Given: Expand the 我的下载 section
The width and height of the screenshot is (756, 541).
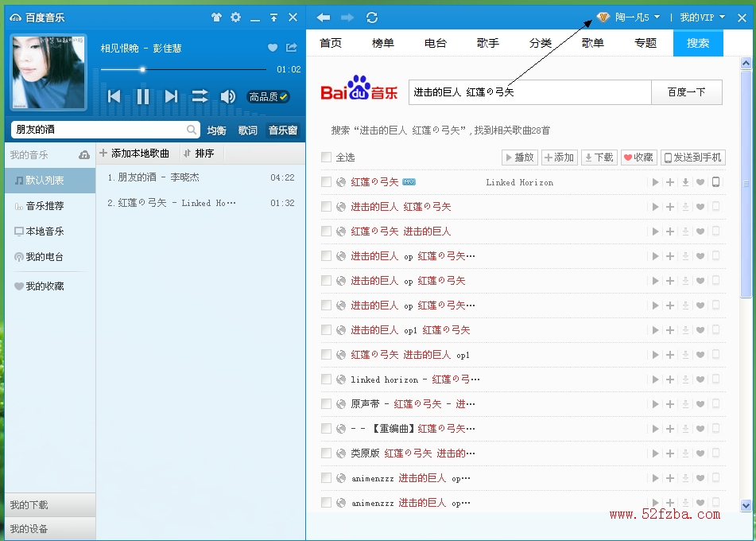Looking at the screenshot, I should (50, 505).
